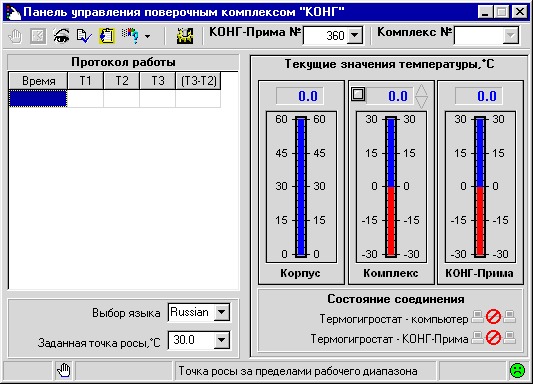Click the hand icon in status bar

coord(64,370)
